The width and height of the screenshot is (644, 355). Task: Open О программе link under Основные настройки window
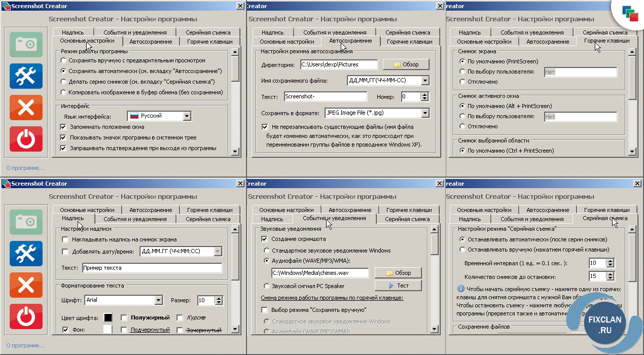coord(25,167)
